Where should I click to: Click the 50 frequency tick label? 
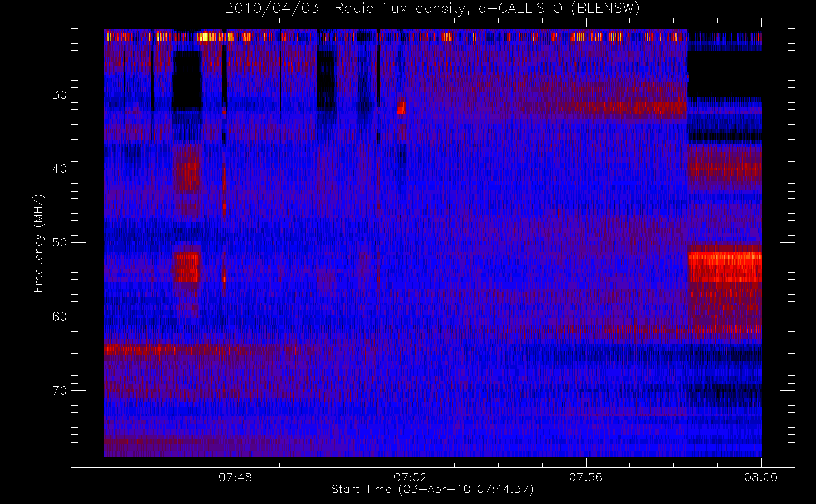click(x=60, y=243)
